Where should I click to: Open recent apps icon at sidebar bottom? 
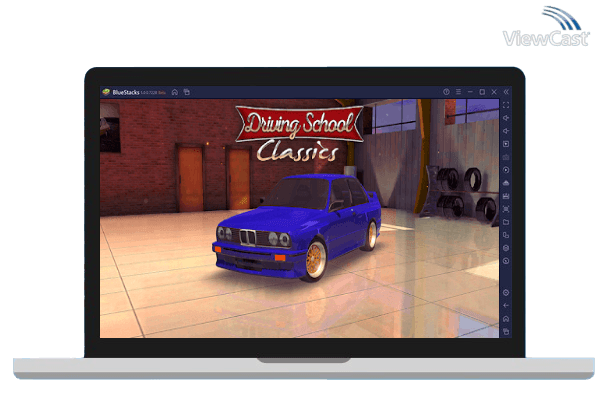coord(506,331)
